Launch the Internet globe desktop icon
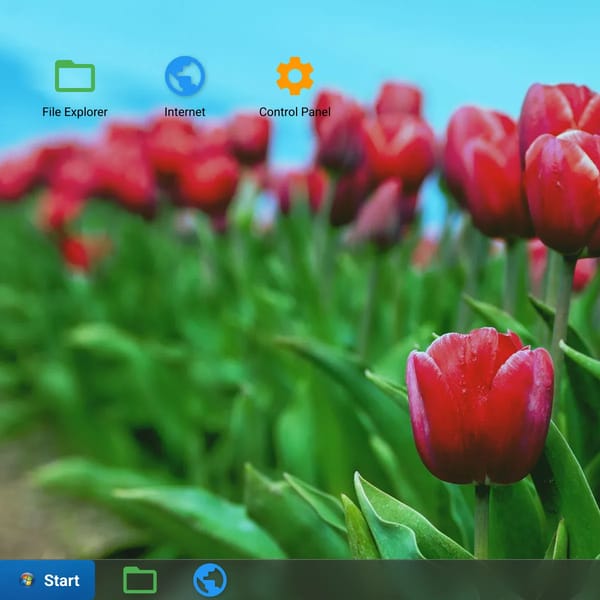 coord(185,76)
